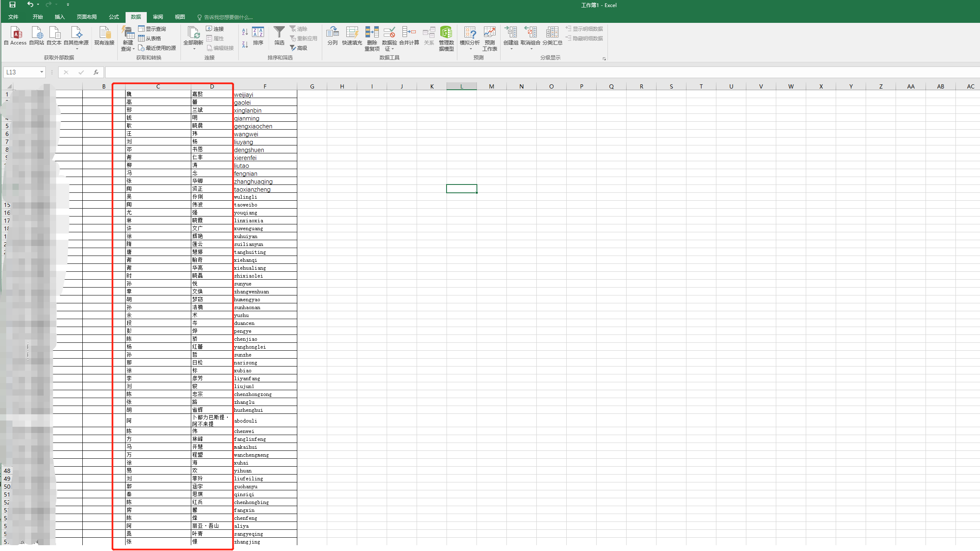Click Flash Fill (快速填充) icon

click(352, 33)
